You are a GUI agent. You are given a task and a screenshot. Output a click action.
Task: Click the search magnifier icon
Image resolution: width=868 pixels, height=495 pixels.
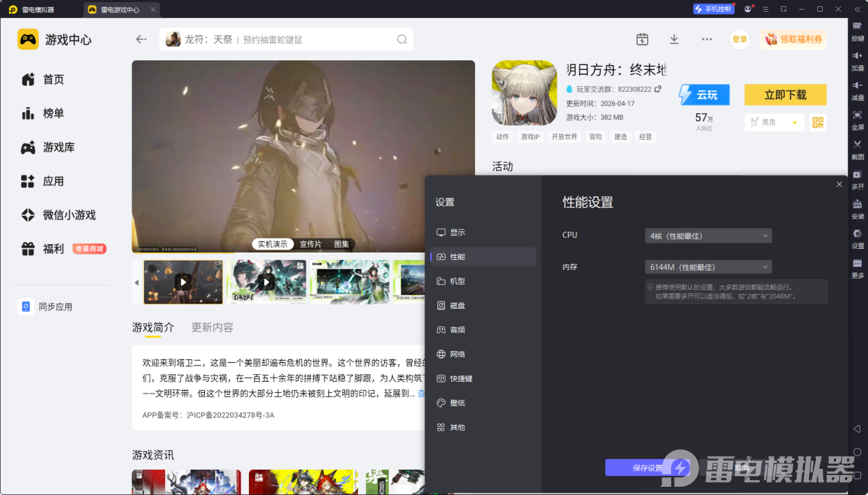click(402, 39)
